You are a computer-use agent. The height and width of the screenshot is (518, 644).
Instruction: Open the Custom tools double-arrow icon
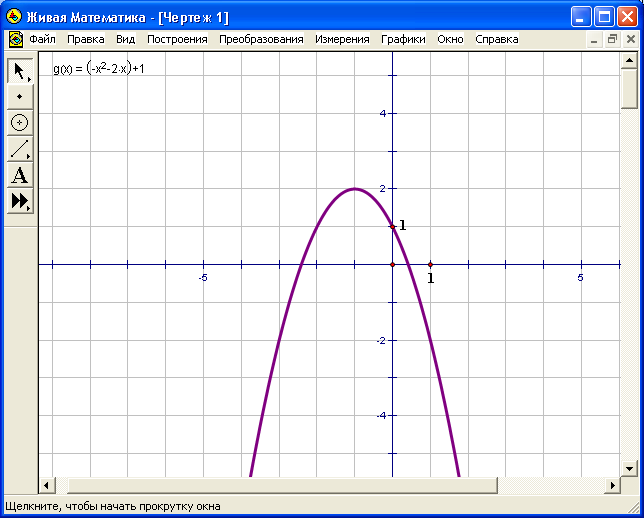20,201
